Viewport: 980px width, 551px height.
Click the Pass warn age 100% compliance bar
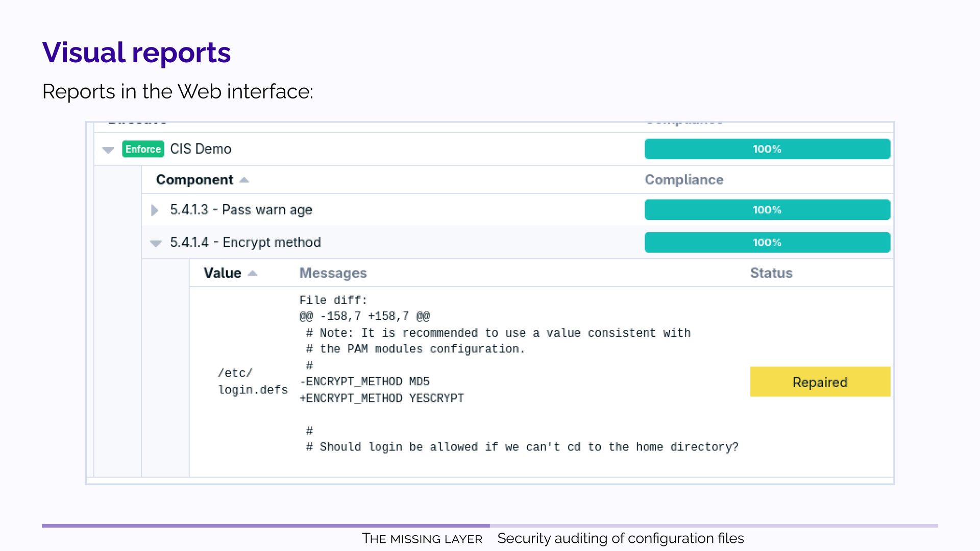767,210
